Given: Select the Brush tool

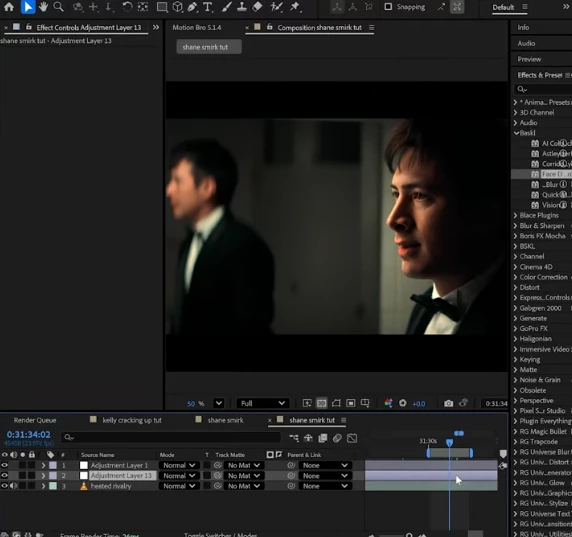Looking at the screenshot, I should [227, 7].
